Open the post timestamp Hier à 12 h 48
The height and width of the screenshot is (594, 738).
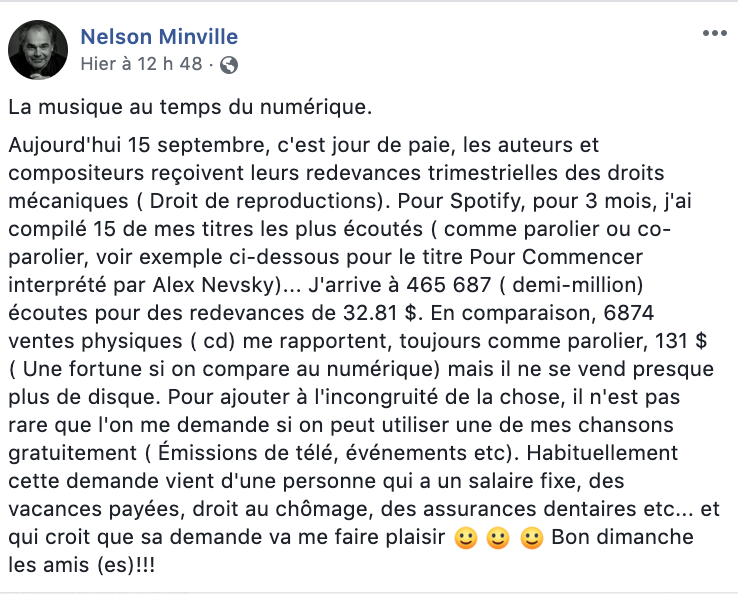tap(141, 64)
